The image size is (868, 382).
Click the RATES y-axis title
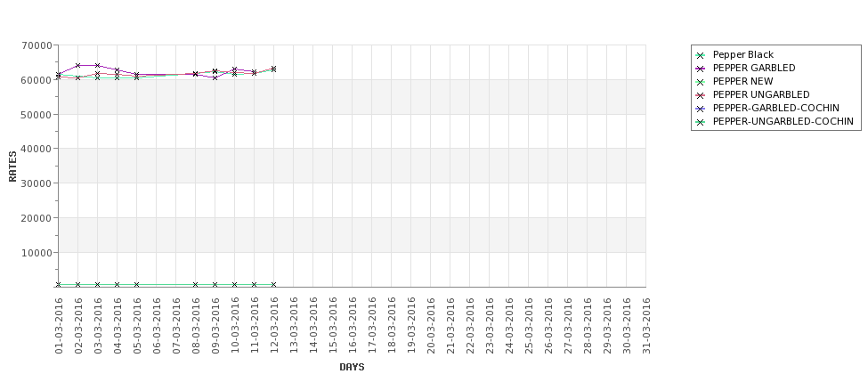tap(12, 167)
